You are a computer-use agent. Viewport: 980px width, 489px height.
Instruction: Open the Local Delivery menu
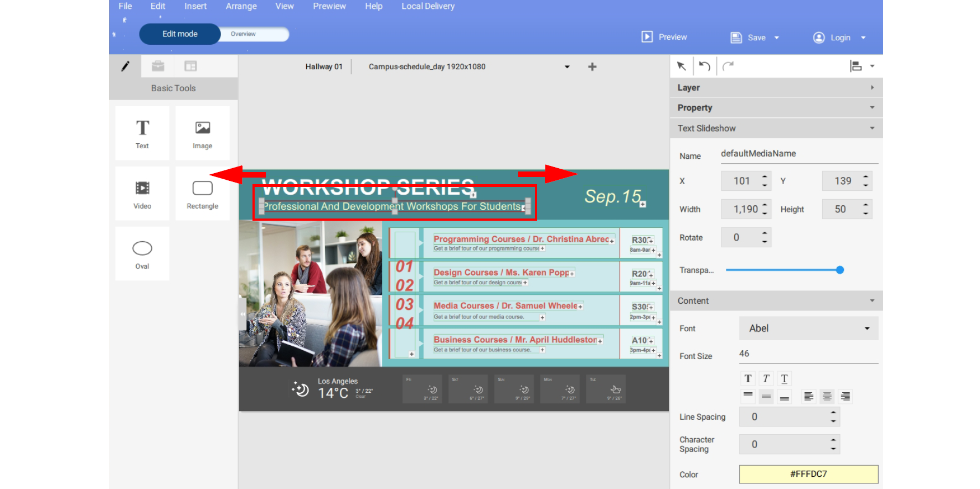click(x=428, y=6)
